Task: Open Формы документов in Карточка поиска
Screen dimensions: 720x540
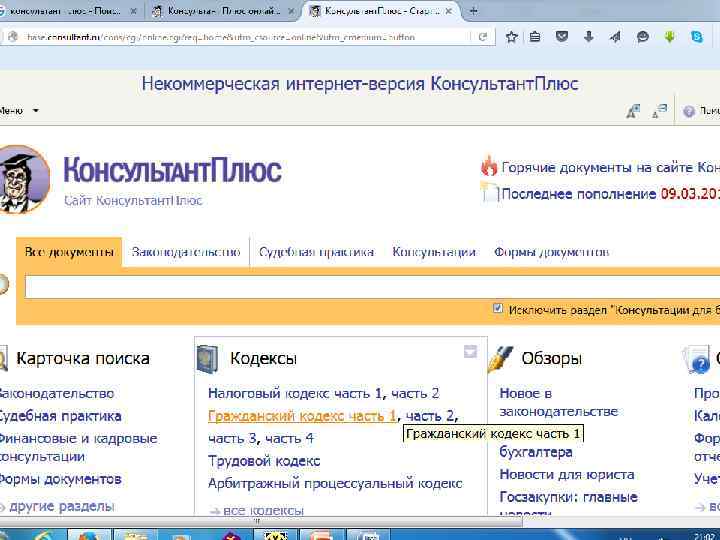Action: tap(60, 479)
